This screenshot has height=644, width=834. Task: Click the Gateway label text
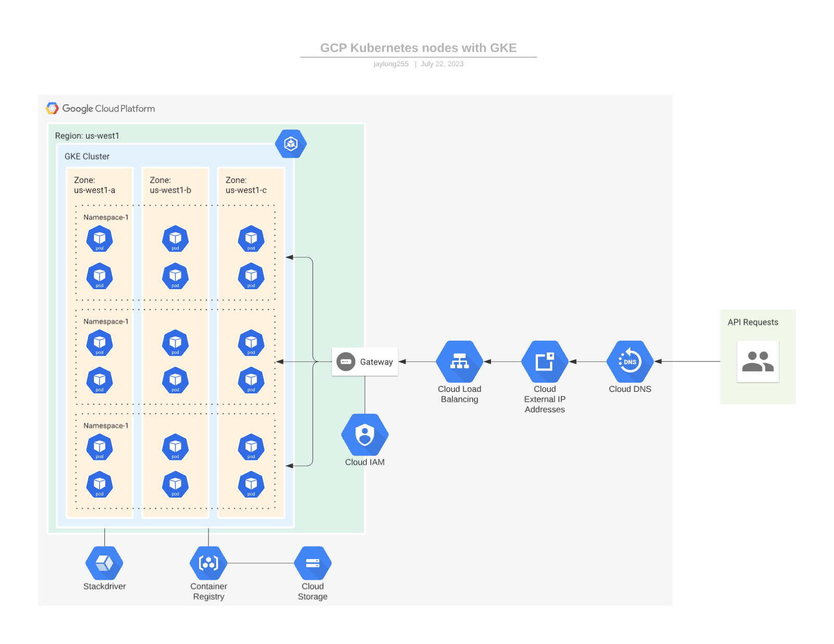(x=376, y=362)
